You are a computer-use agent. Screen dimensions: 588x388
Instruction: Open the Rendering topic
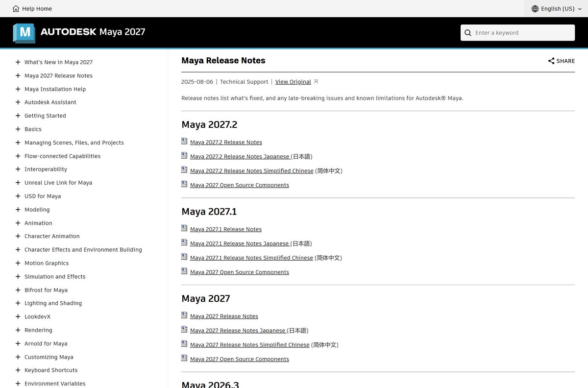38,330
